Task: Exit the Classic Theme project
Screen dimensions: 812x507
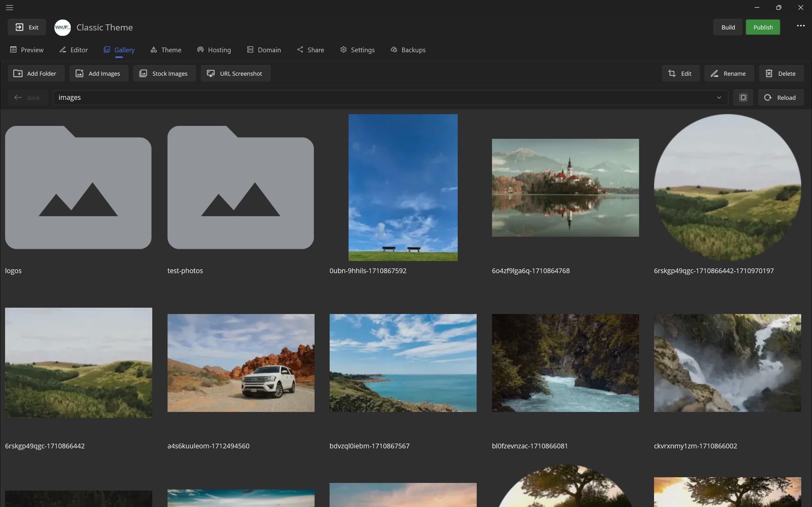Action: pos(27,27)
